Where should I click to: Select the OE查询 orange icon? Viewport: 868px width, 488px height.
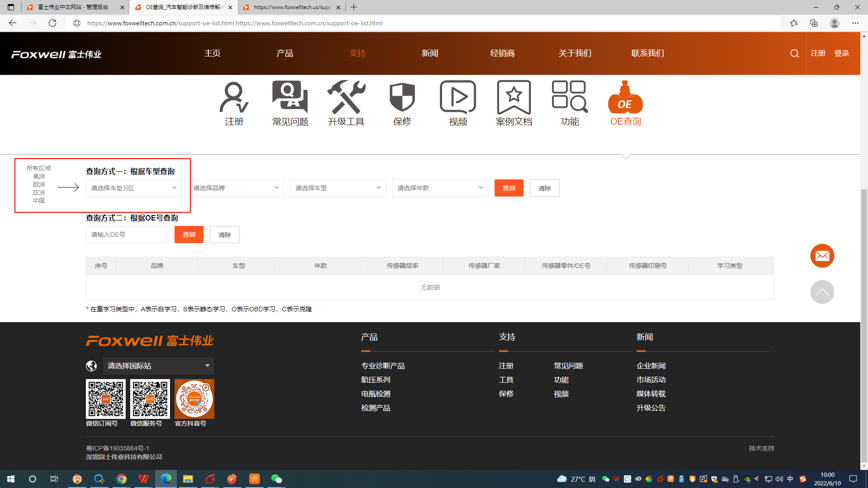click(x=625, y=98)
